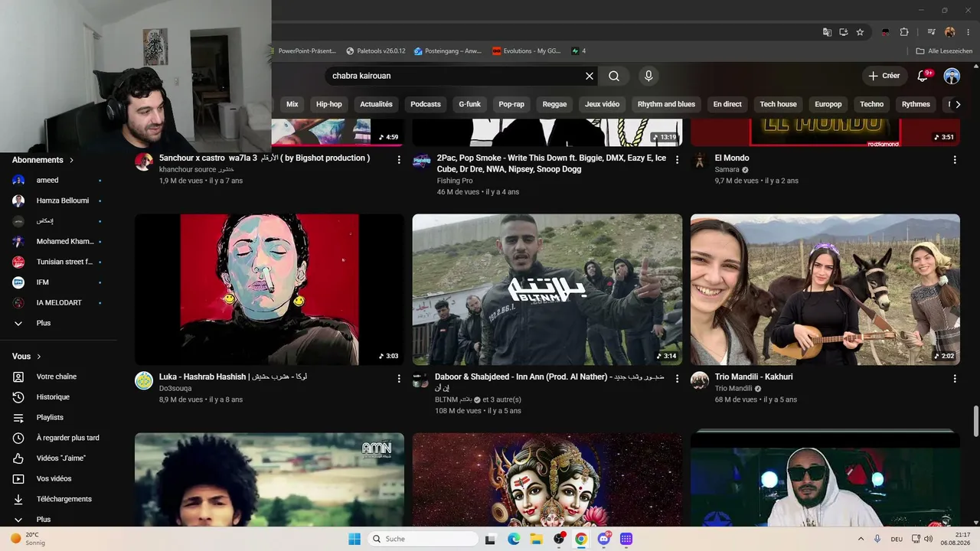980x551 pixels.
Task: Clear the search box with the X icon
Action: click(x=590, y=76)
